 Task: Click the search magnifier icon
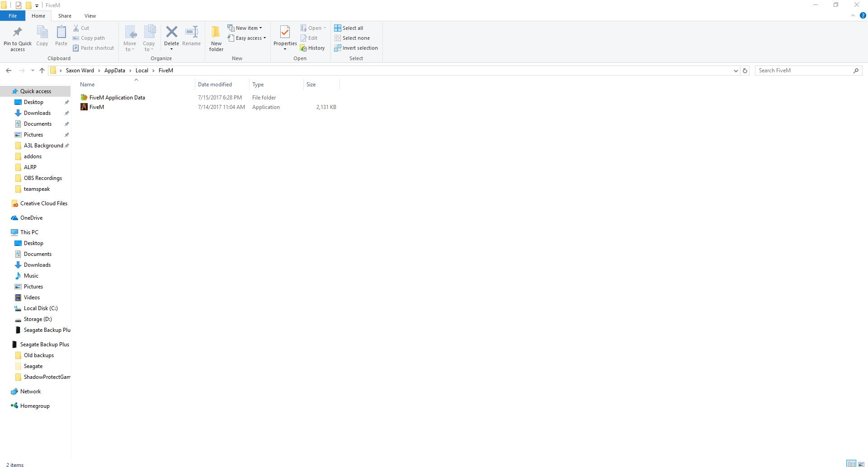[856, 71]
